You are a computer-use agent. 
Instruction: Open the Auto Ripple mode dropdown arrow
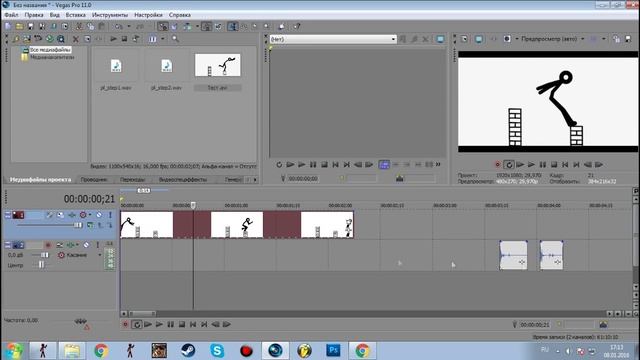click(x=197, y=27)
